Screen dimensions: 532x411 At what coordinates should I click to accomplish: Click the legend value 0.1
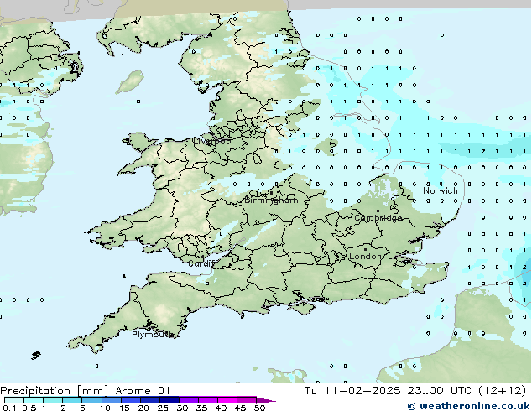pyautogui.click(x=9, y=408)
